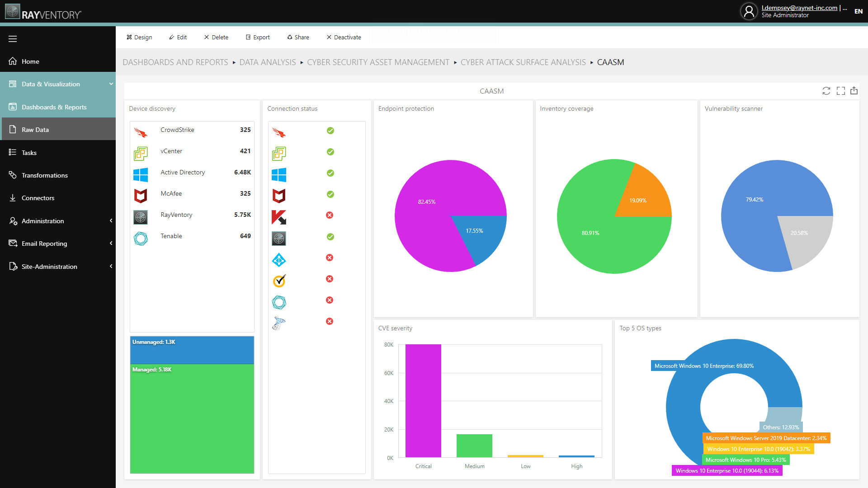Open the DATA ANALYSIS breadcrumb link
The height and width of the screenshot is (488, 868).
click(268, 62)
